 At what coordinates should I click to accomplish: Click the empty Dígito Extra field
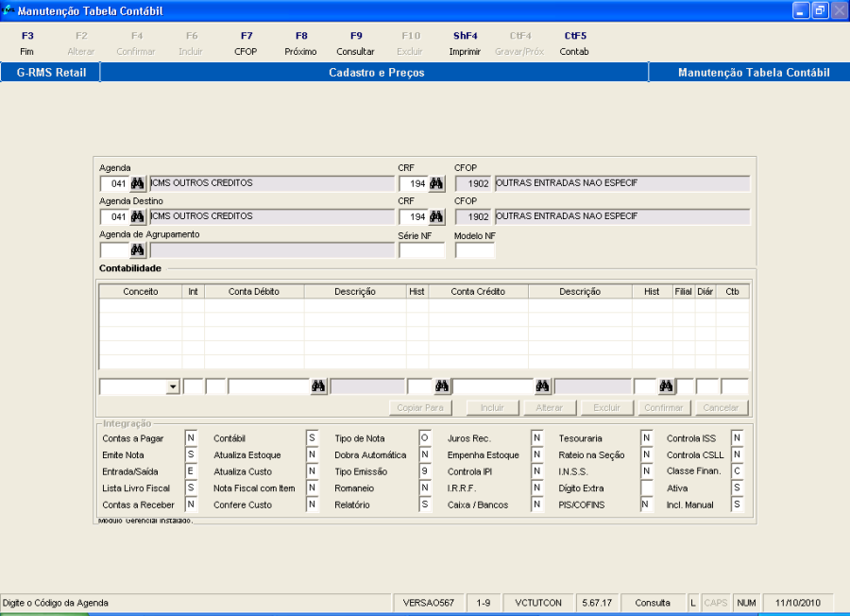click(x=647, y=488)
